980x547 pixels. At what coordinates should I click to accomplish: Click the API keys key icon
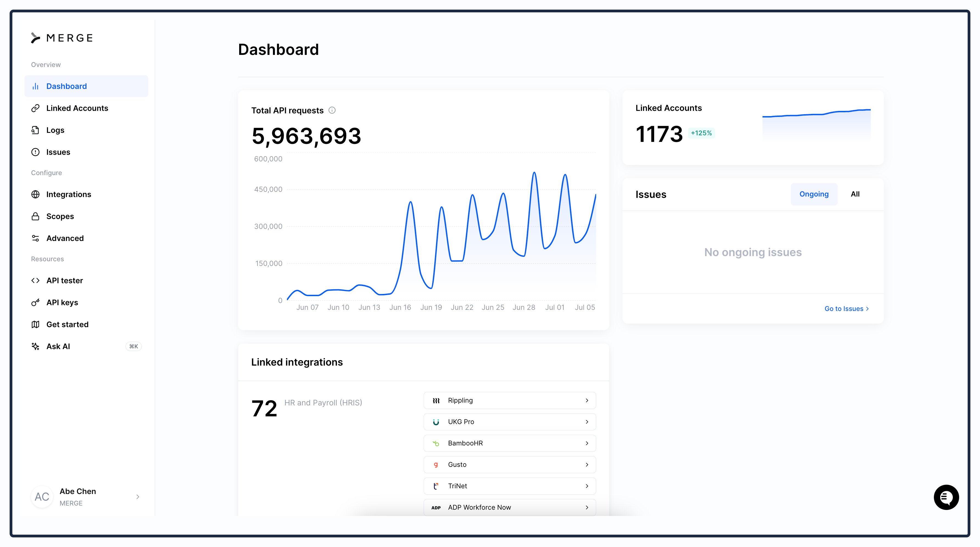pyautogui.click(x=35, y=302)
